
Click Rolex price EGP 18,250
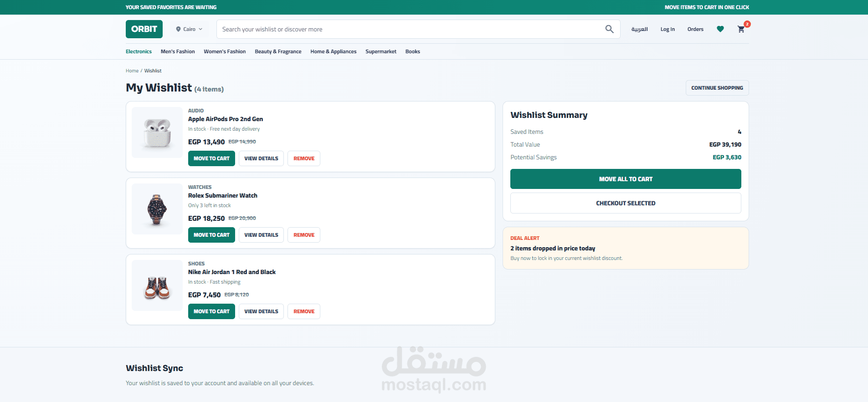[x=206, y=219]
